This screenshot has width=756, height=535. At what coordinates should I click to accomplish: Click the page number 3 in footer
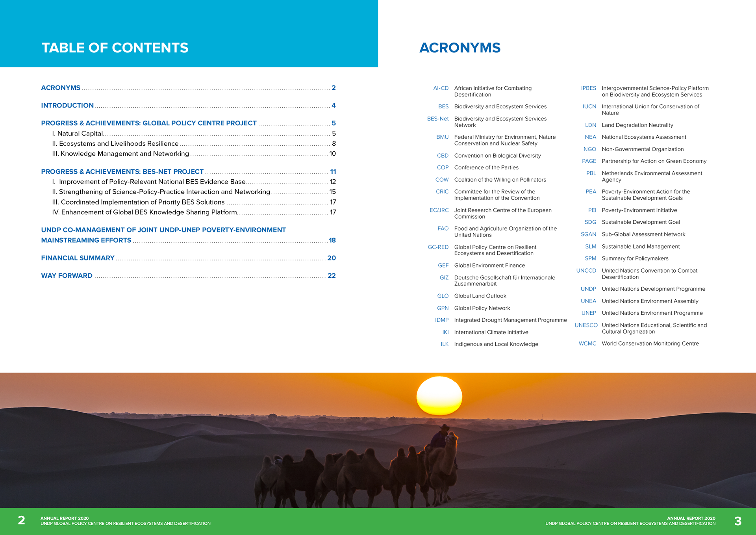click(737, 521)
